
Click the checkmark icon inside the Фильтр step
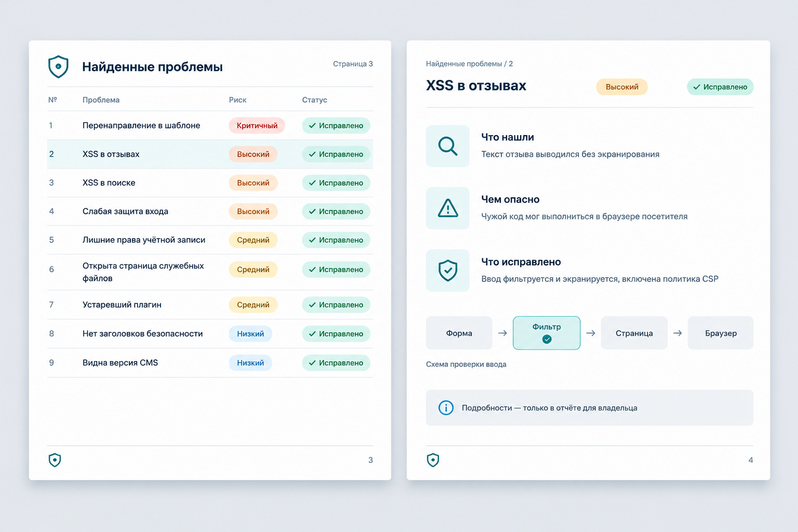click(547, 339)
